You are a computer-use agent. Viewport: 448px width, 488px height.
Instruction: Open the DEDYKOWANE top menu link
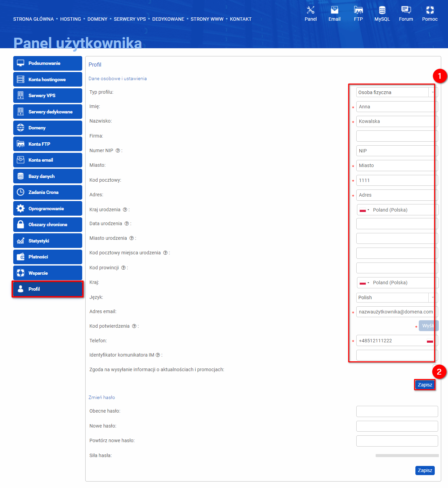168,19
